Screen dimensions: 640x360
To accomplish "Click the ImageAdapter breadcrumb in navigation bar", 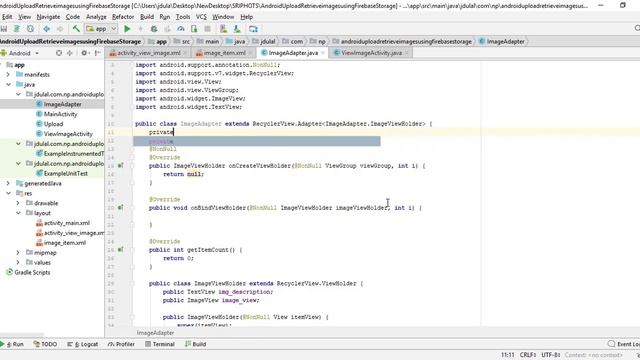I will [x=502, y=41].
